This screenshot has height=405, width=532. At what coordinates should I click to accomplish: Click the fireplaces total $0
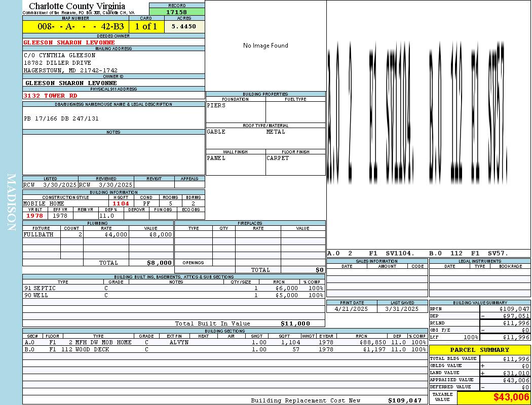[320, 270]
